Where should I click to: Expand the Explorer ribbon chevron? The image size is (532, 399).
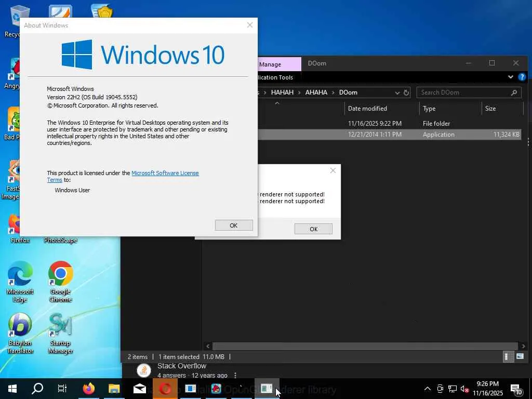click(510, 77)
